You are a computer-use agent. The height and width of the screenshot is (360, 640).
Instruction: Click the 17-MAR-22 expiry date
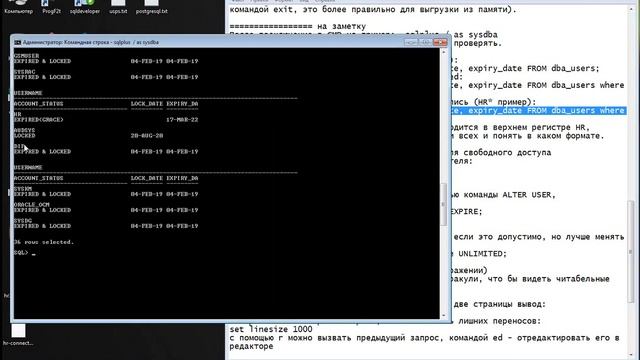click(182, 120)
